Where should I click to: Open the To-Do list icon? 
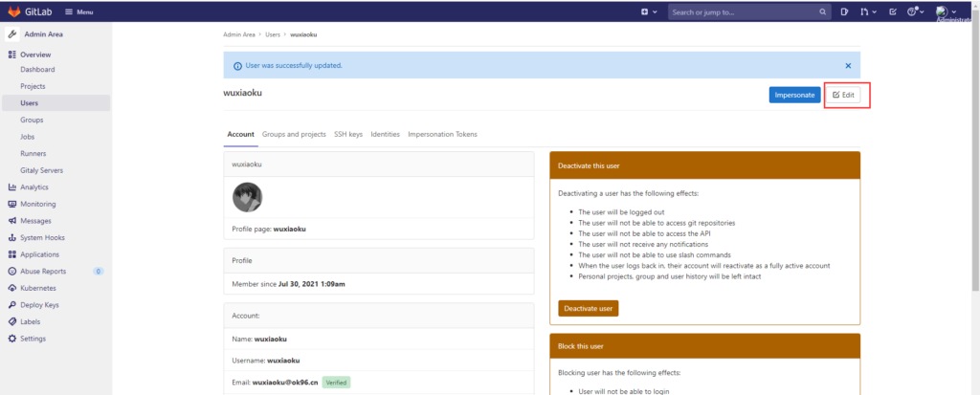click(x=893, y=11)
